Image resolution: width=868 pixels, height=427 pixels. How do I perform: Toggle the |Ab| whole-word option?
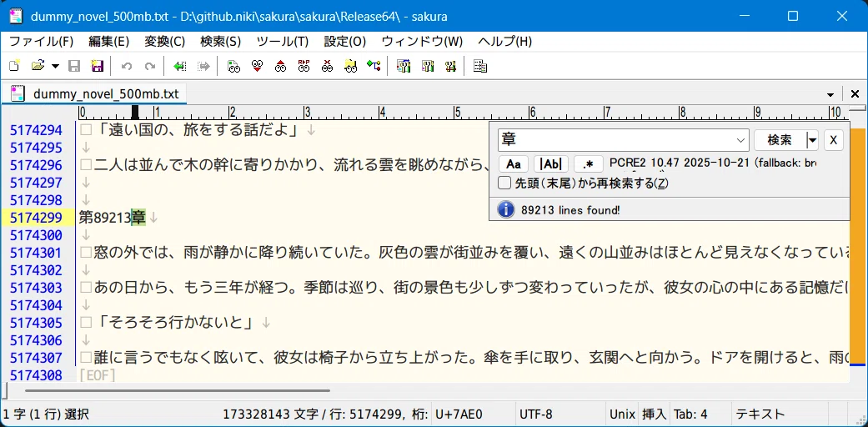click(x=551, y=164)
